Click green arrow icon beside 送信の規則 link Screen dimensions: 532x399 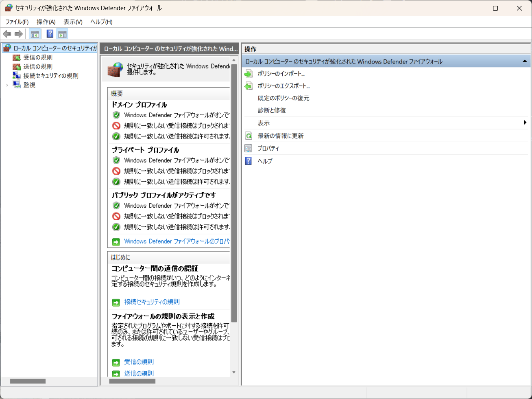(116, 374)
